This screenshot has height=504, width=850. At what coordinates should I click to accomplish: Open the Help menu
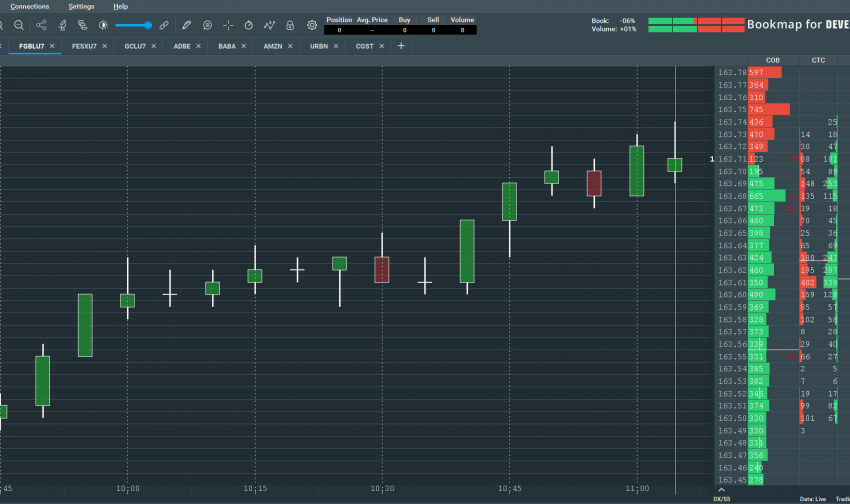coord(120,7)
